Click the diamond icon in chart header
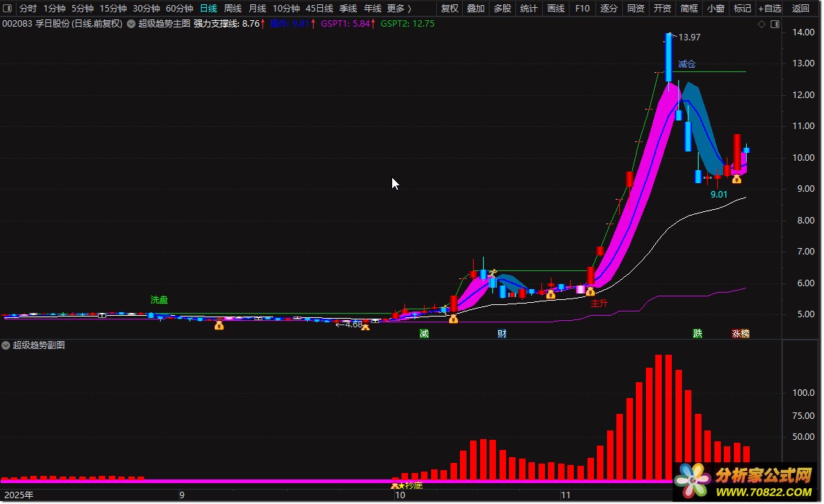The image size is (824, 504). [761, 25]
